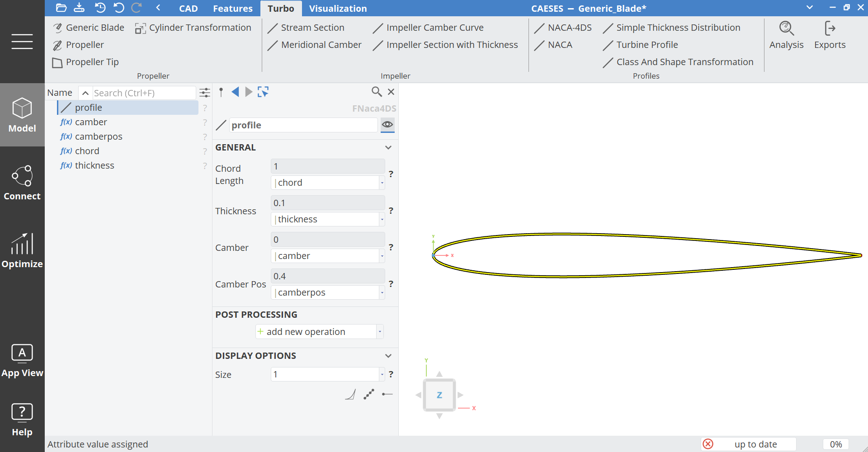Select the thickness parameter in tree
The image size is (868, 452).
pos(94,165)
